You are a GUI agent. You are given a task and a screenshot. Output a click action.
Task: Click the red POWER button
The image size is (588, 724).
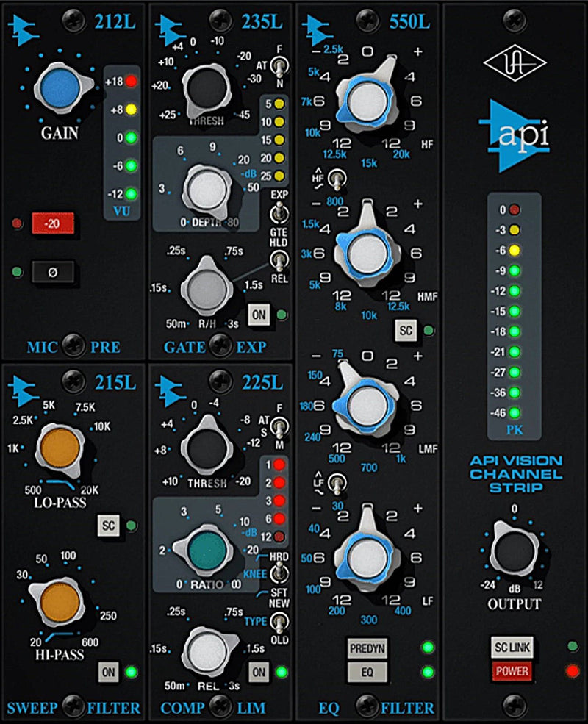coord(512,671)
